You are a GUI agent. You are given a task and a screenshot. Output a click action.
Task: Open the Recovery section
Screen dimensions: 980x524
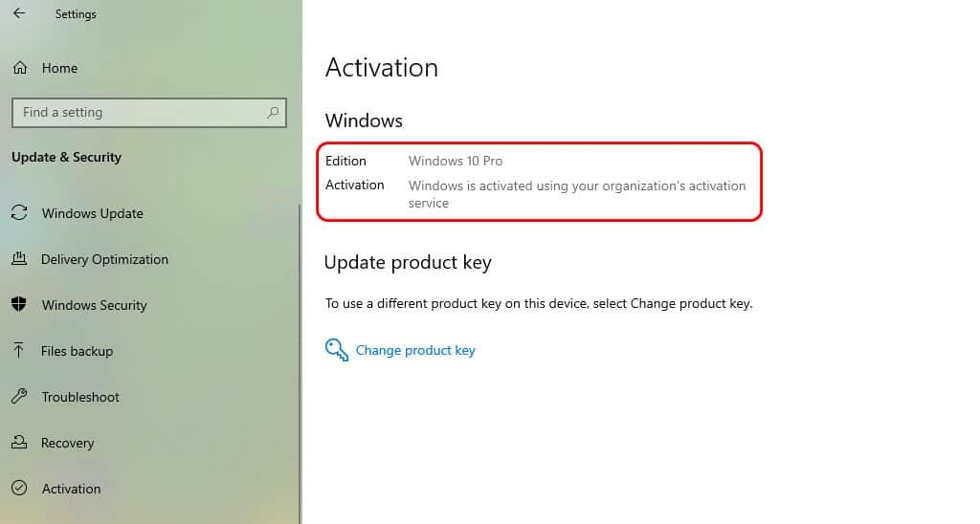[68, 443]
